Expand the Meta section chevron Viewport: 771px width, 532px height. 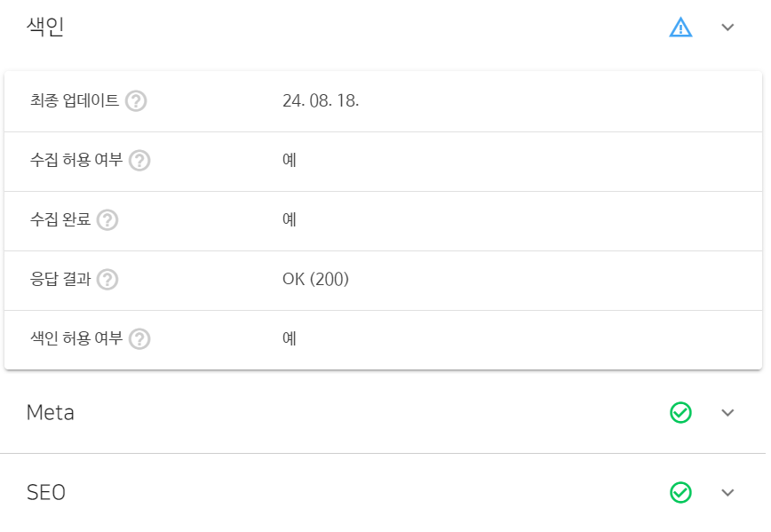tap(728, 413)
